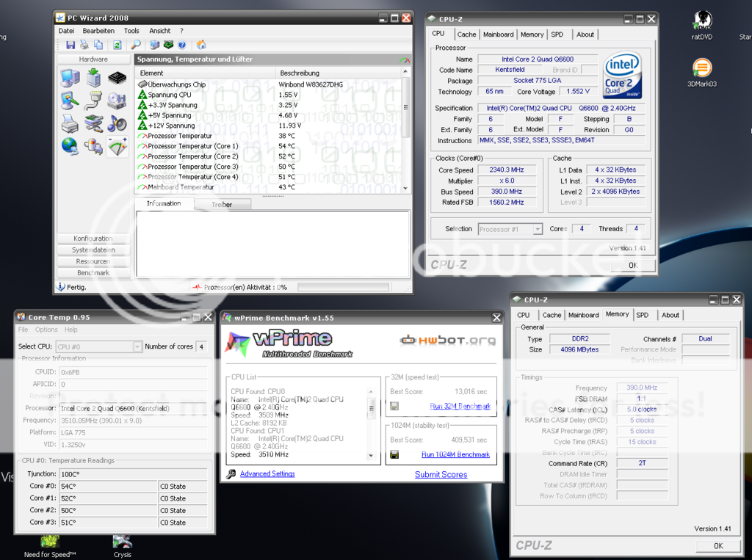Open the Processor #1 Selection dropdown in CPU-Z
The width and height of the screenshot is (752, 560).
click(510, 229)
